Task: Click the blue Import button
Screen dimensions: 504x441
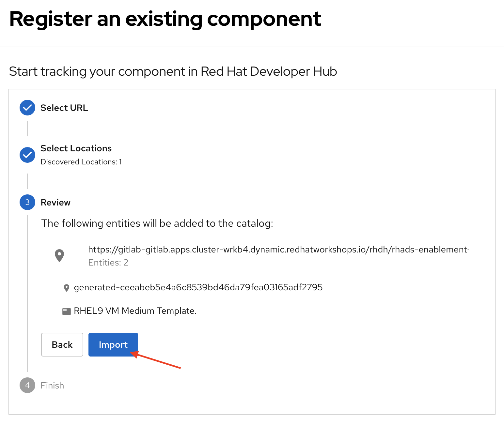Action: tap(113, 344)
